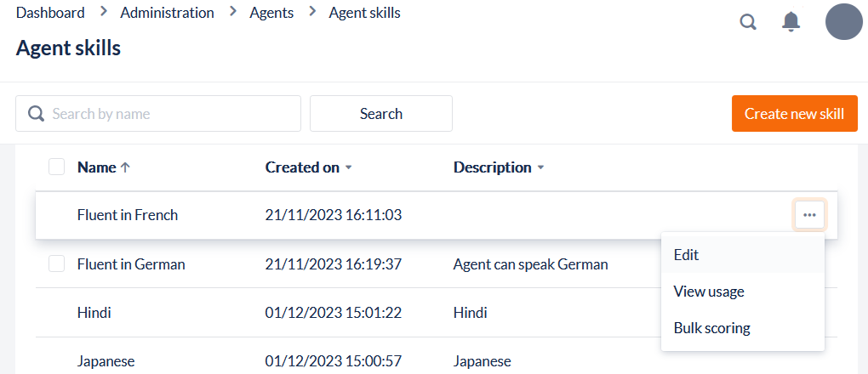
Task: Click the Search button
Action: [380, 114]
